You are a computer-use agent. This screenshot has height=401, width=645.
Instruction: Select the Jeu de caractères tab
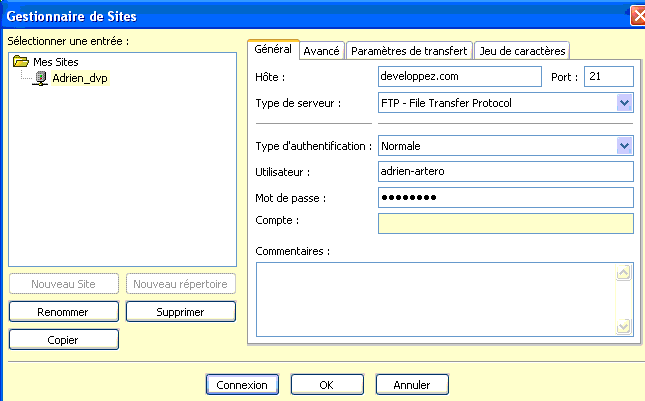pos(522,50)
